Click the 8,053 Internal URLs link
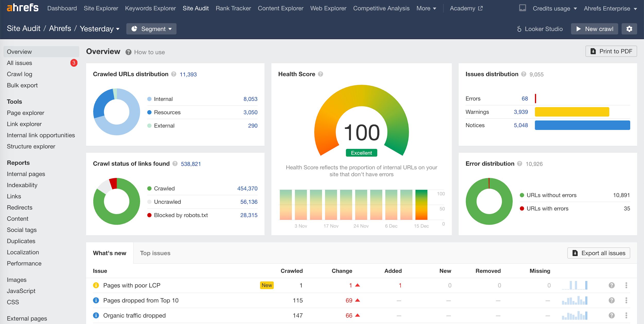This screenshot has height=324, width=644. point(250,99)
